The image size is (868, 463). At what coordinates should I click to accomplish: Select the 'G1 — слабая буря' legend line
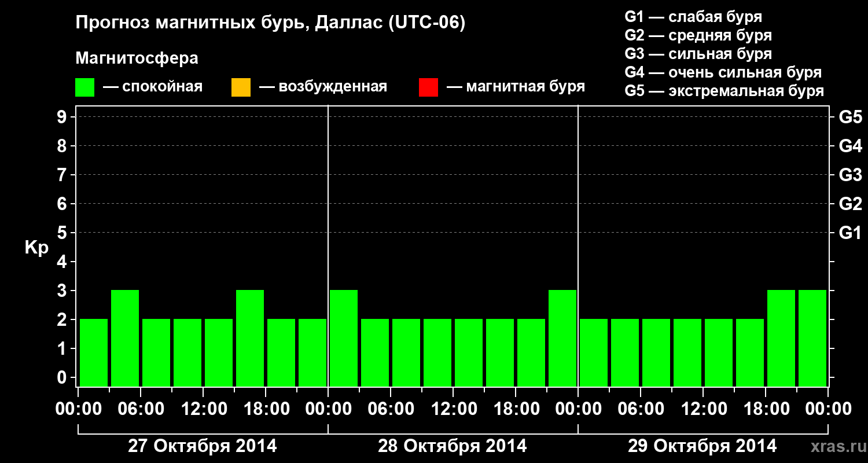[x=693, y=17]
